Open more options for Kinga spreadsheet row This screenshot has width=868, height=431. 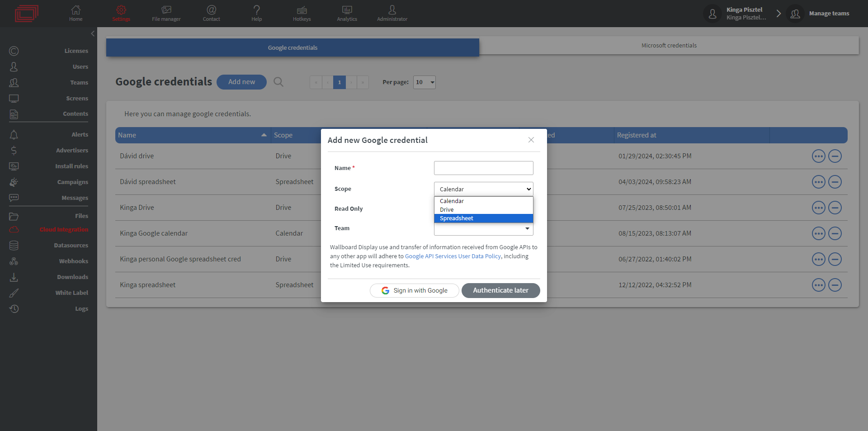819,285
